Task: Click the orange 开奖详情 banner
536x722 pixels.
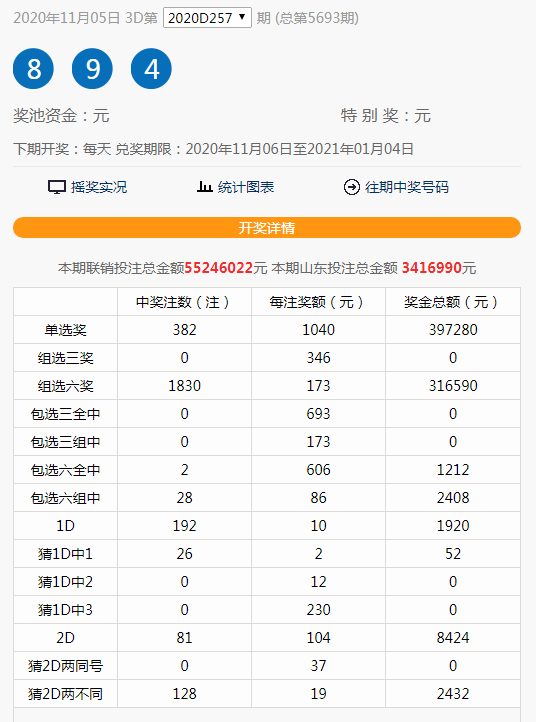Action: click(x=267, y=227)
